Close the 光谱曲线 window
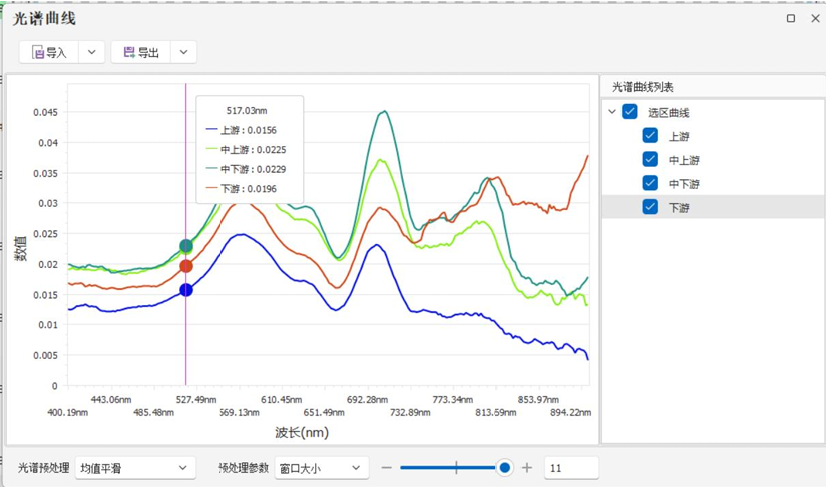The width and height of the screenshot is (826, 487). pos(812,18)
